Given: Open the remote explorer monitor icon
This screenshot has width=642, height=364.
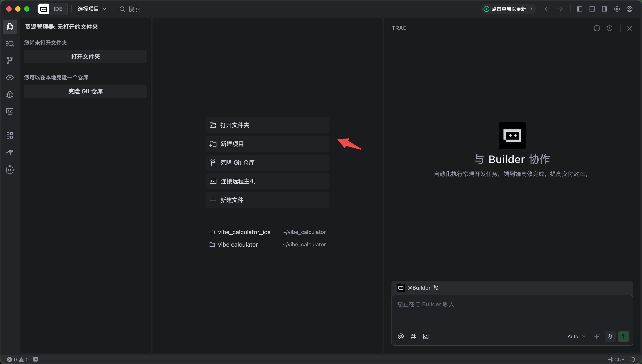Looking at the screenshot, I should (10, 111).
